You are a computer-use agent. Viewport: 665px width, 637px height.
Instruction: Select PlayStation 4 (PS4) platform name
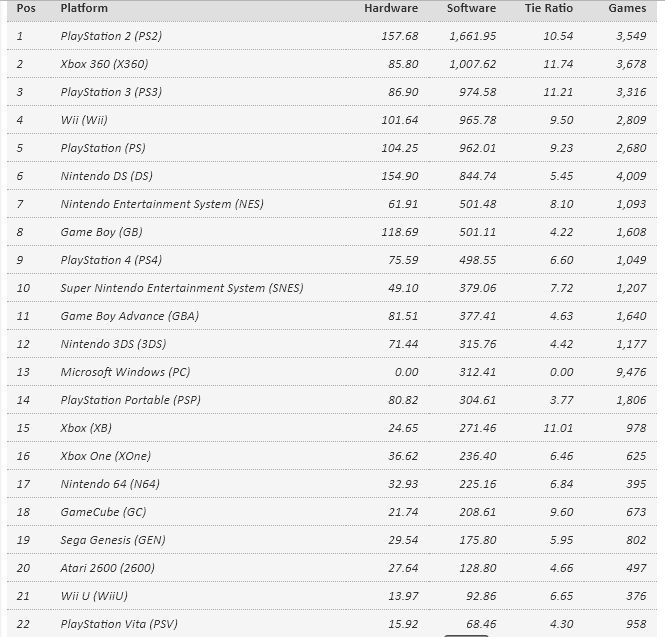pyautogui.click(x=111, y=260)
